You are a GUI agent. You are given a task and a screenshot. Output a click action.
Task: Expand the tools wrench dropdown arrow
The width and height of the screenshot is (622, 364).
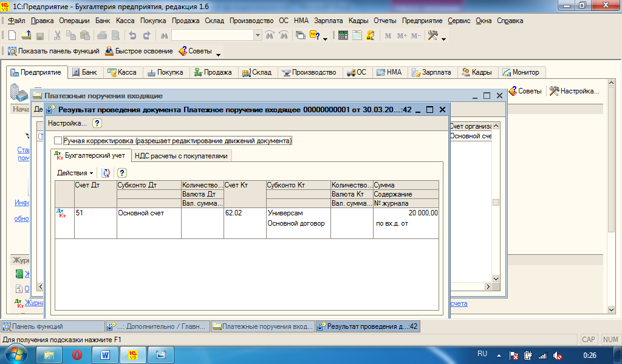[x=444, y=39]
